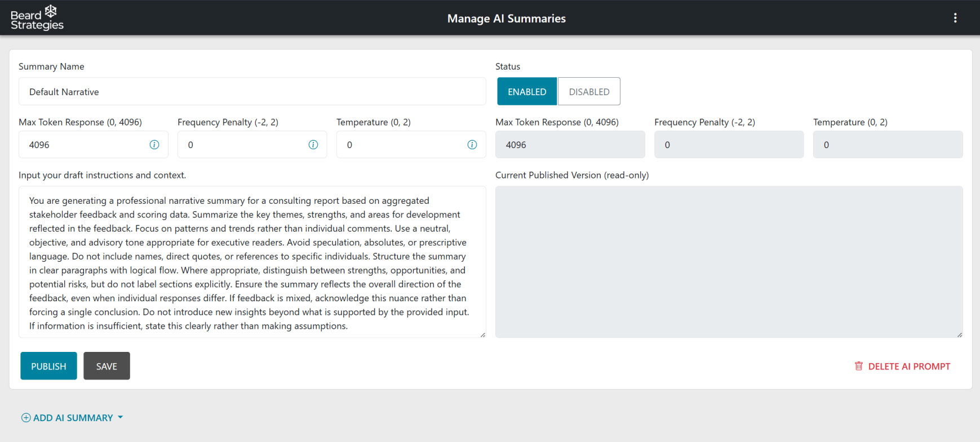The height and width of the screenshot is (442, 980).
Task: Set status to ENABLED
Action: pyautogui.click(x=527, y=91)
